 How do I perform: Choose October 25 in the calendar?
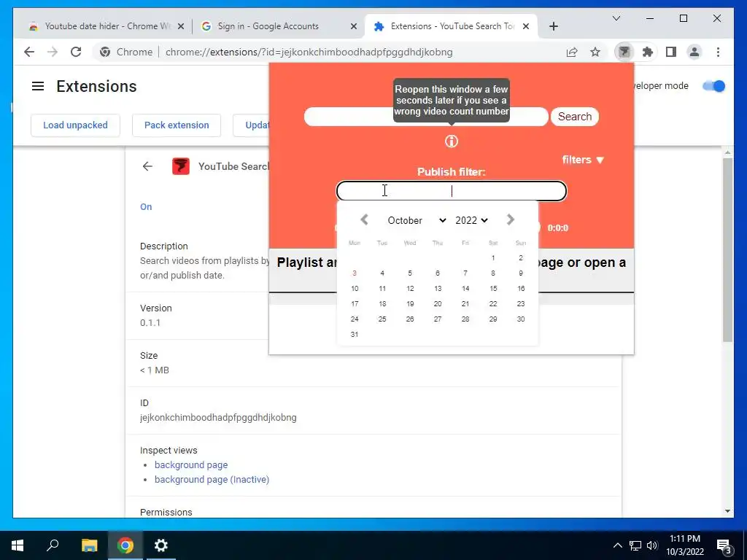[x=382, y=319]
